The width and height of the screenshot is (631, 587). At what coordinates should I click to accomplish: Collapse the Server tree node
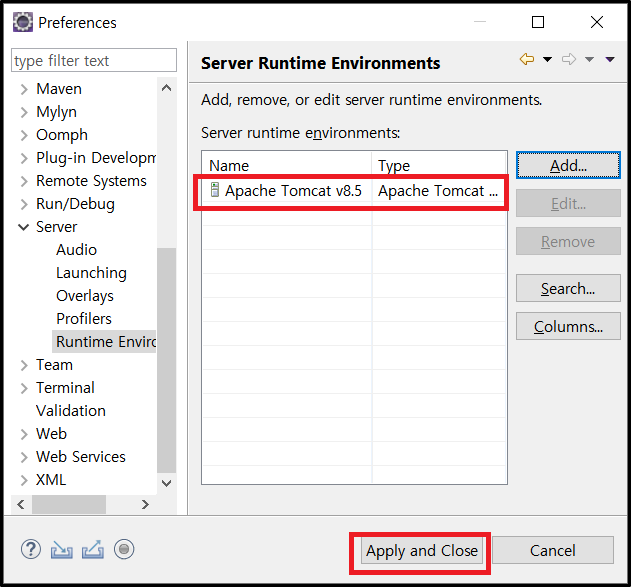(24, 227)
